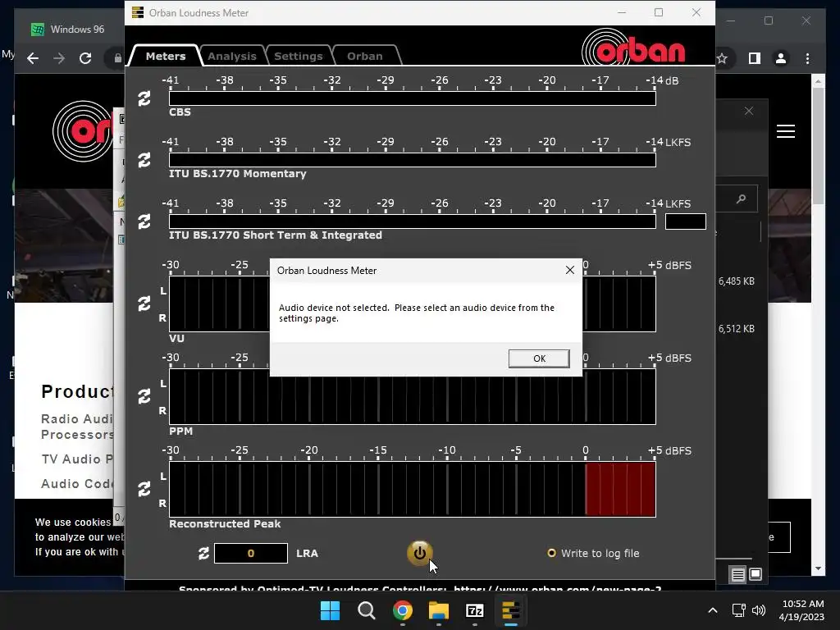Open the Windows Start menu
840x630 pixels.
click(330, 610)
